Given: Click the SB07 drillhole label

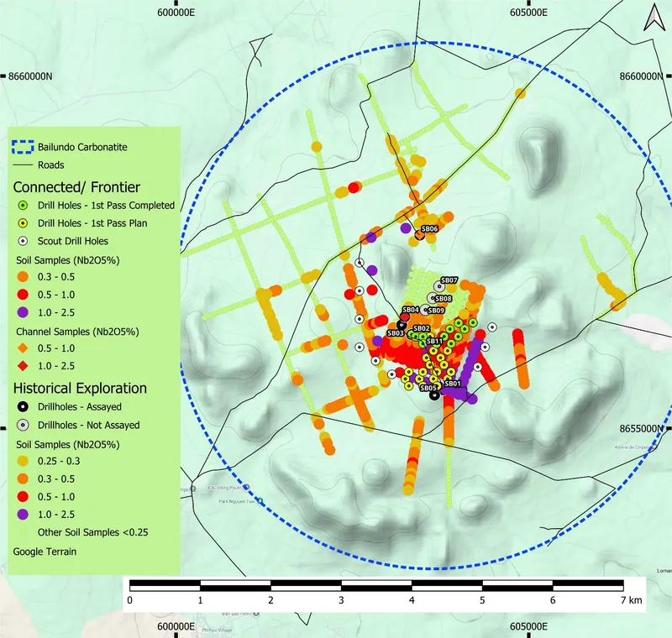Looking at the screenshot, I should (x=449, y=280).
